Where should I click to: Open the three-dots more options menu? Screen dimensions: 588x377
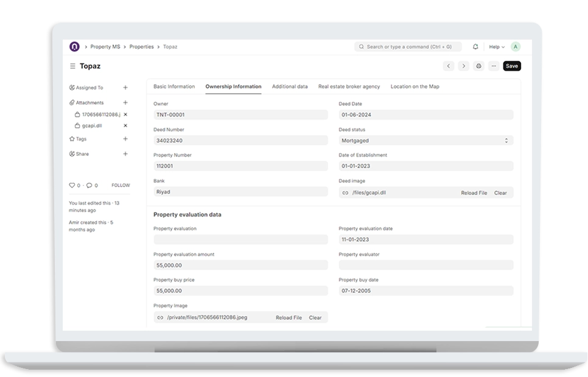coord(494,66)
